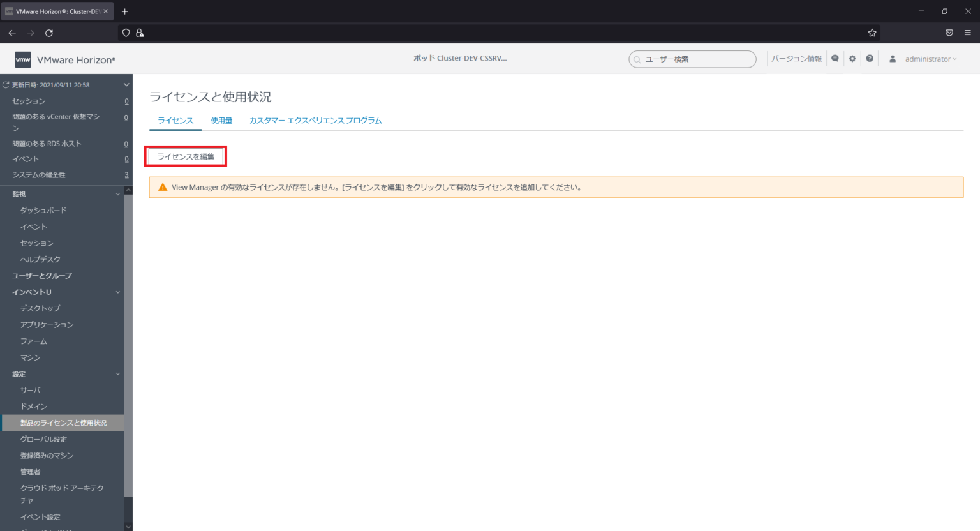Open the Firefox application menu

pos(968,32)
